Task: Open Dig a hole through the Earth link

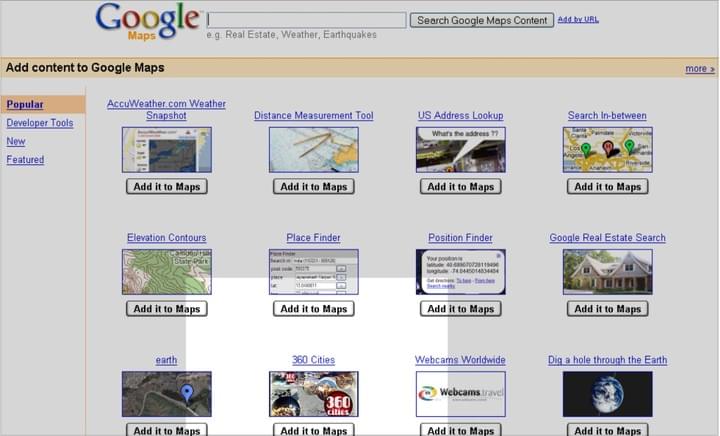Action: pyautogui.click(x=608, y=360)
